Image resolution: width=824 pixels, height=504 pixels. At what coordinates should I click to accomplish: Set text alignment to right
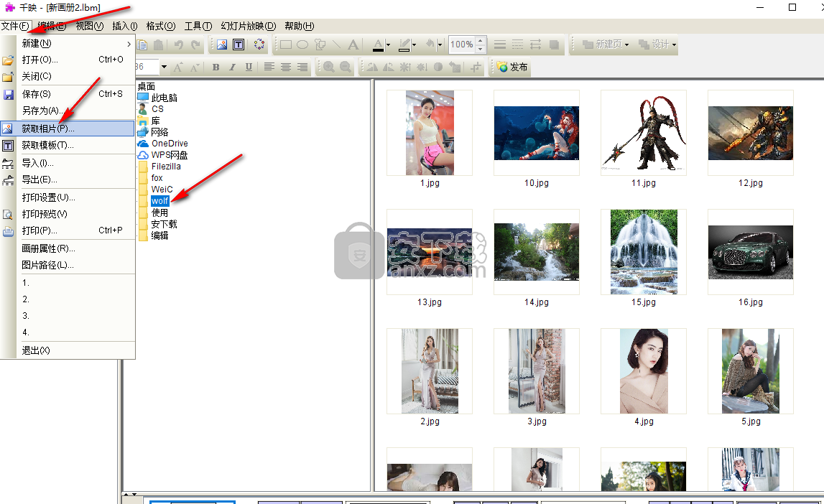pos(302,67)
